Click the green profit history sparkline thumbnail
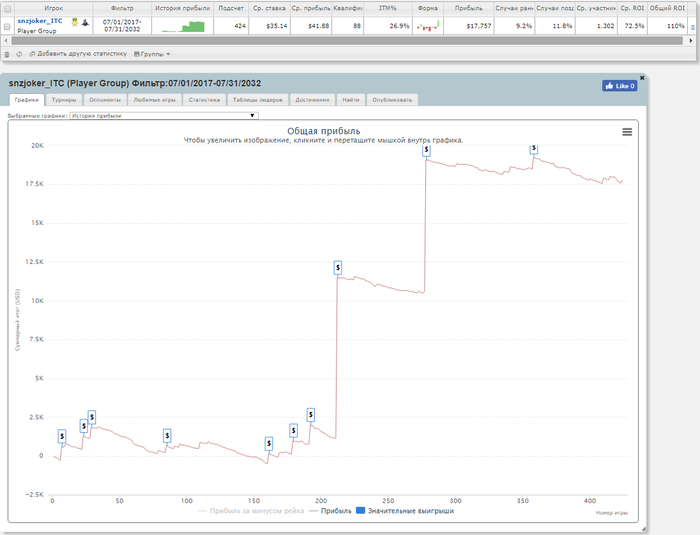The height and width of the screenshot is (535, 700). click(183, 27)
